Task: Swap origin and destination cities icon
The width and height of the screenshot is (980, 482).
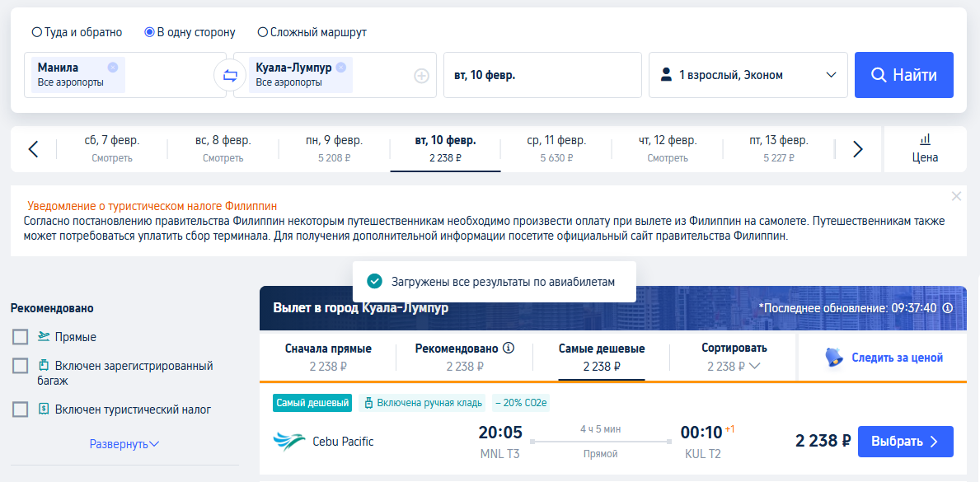Action: coord(230,76)
